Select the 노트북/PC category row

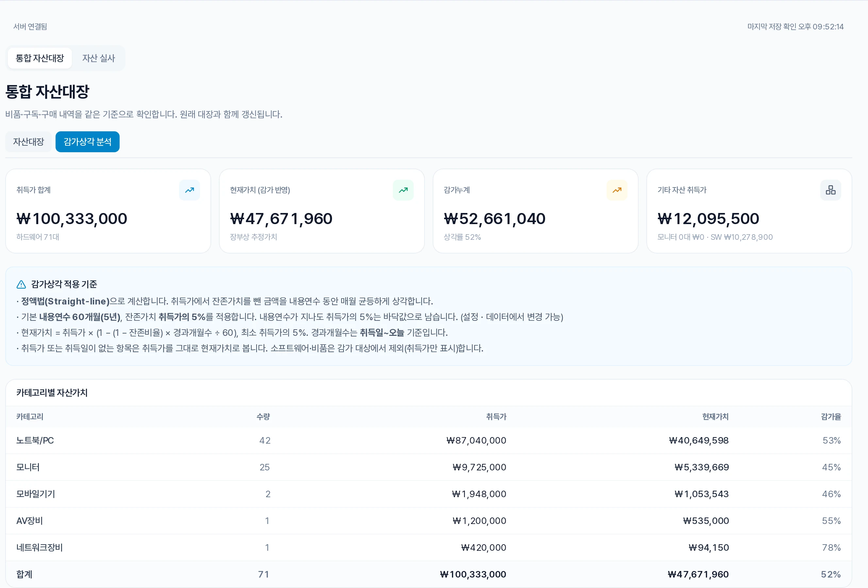click(429, 441)
